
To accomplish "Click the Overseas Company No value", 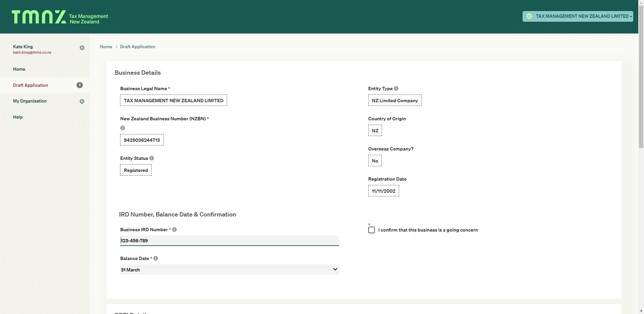I will (x=375, y=161).
